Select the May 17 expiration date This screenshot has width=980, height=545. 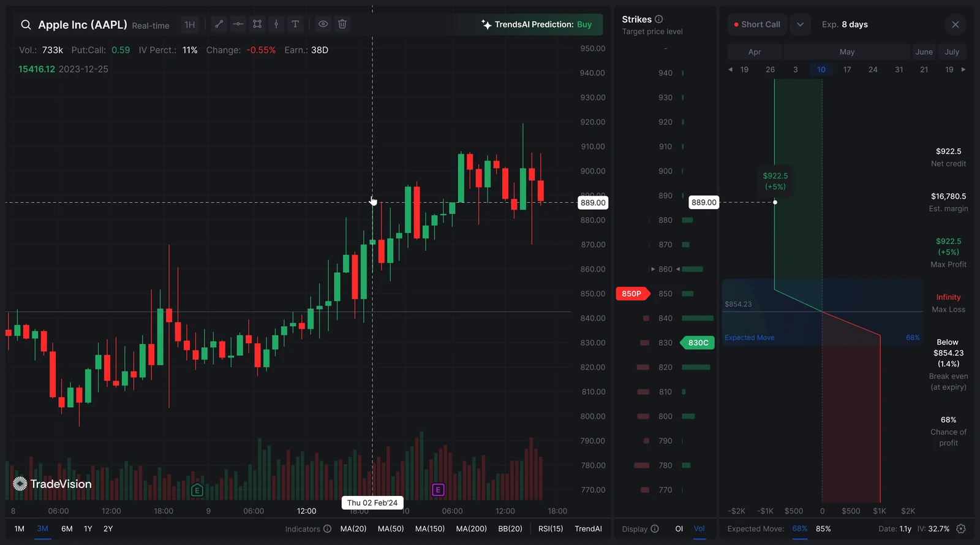tap(847, 69)
